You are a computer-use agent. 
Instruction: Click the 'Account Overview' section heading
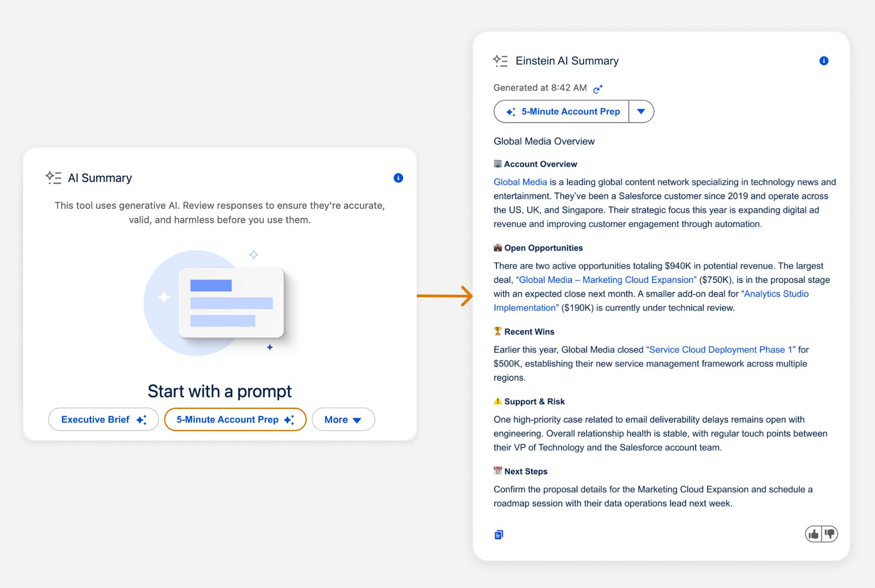(540, 164)
